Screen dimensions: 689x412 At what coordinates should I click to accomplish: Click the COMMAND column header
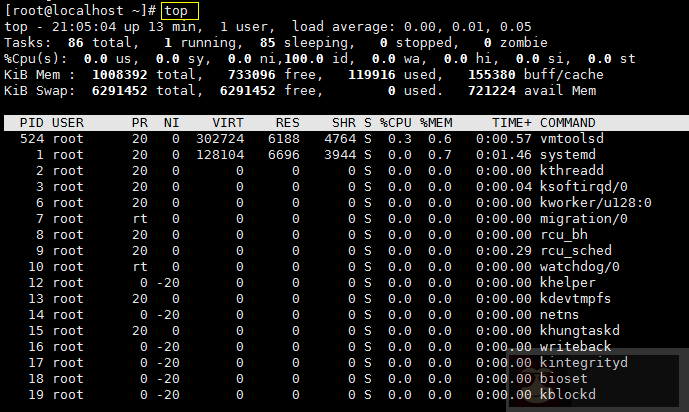(573, 122)
